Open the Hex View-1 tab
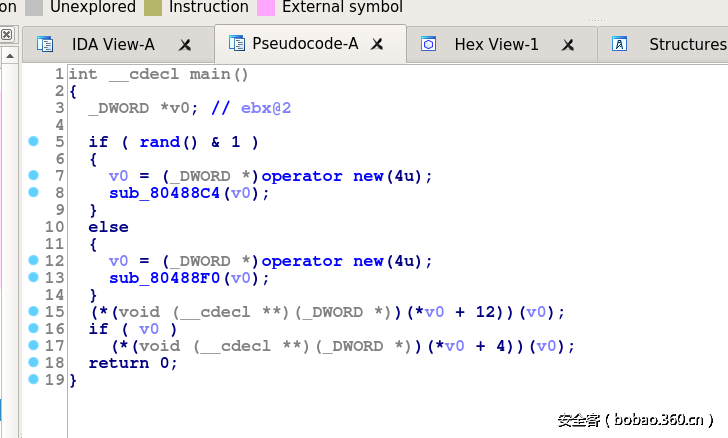This screenshot has height=438, width=728. click(x=496, y=44)
